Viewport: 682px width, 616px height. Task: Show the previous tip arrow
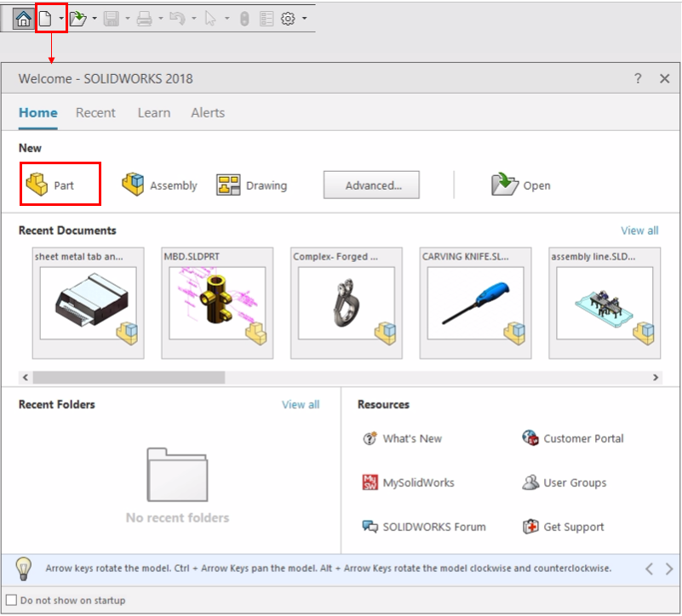tap(649, 568)
